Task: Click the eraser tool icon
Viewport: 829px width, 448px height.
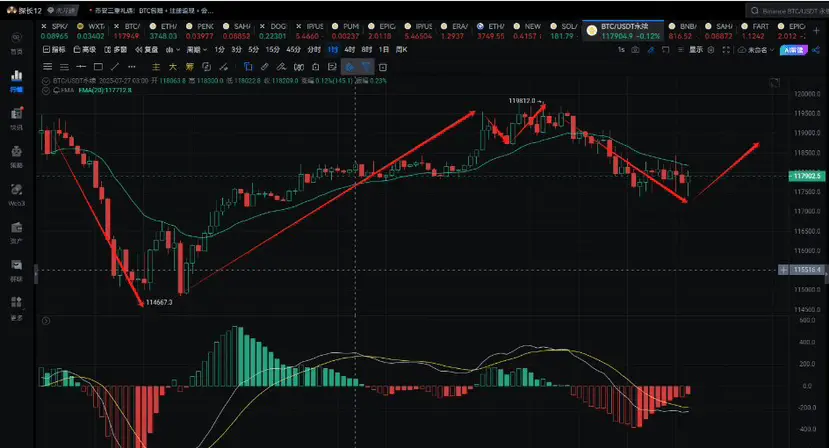Action: coord(281,67)
